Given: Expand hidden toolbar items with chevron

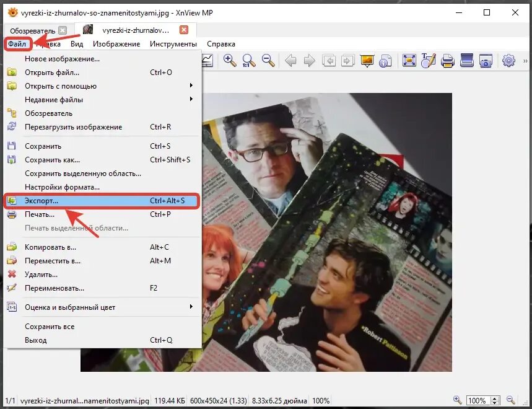Looking at the screenshot, I should 525,61.
